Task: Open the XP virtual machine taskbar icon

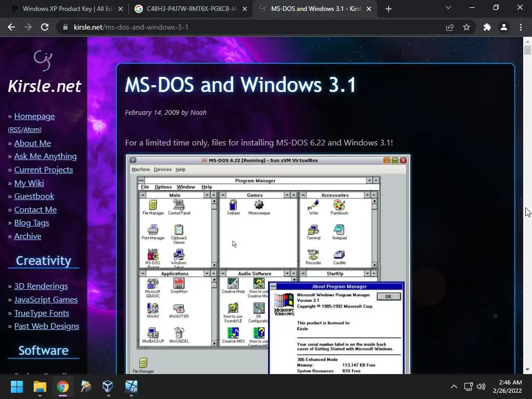Action: pos(131,387)
